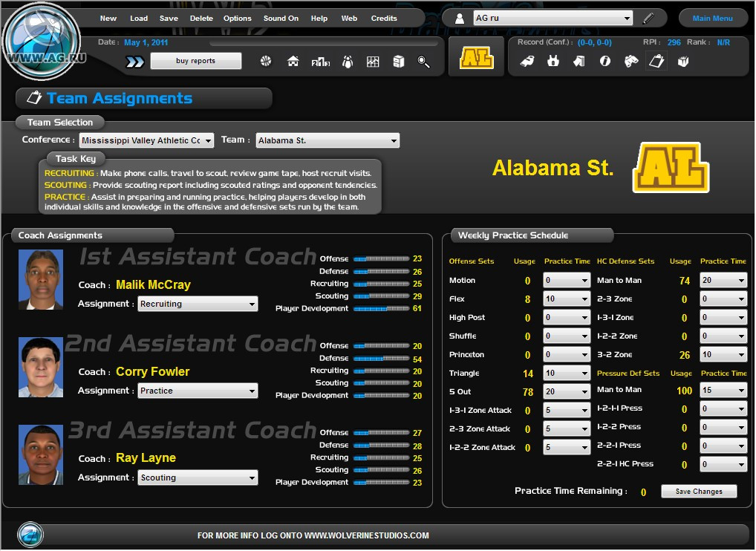756x551 pixels.
Task: Open the Load menu
Action: click(139, 19)
